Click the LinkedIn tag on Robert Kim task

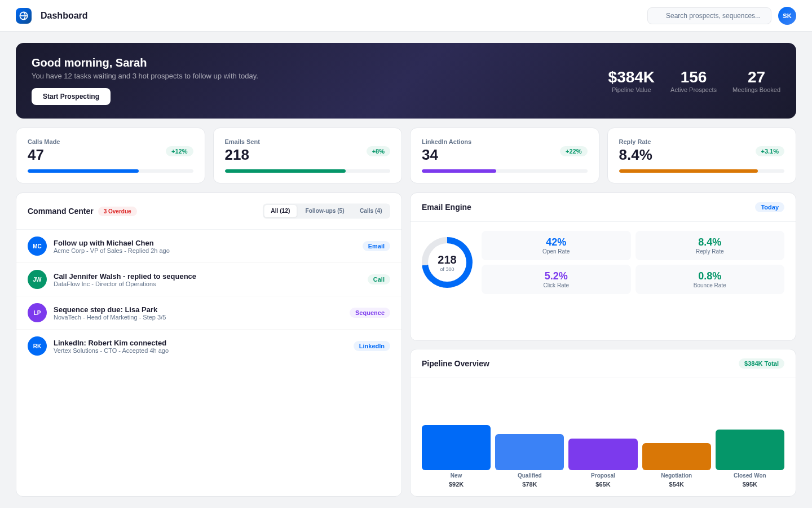tap(372, 346)
